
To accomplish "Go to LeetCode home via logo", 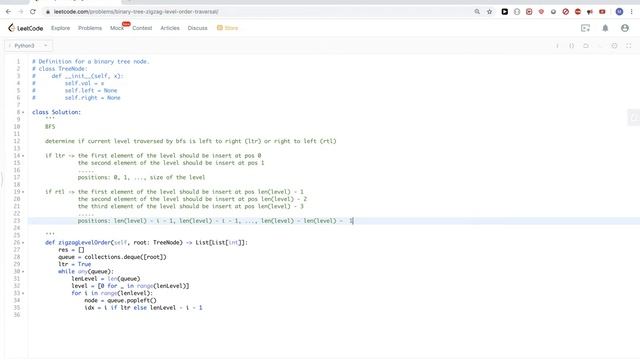I will coord(25,28).
